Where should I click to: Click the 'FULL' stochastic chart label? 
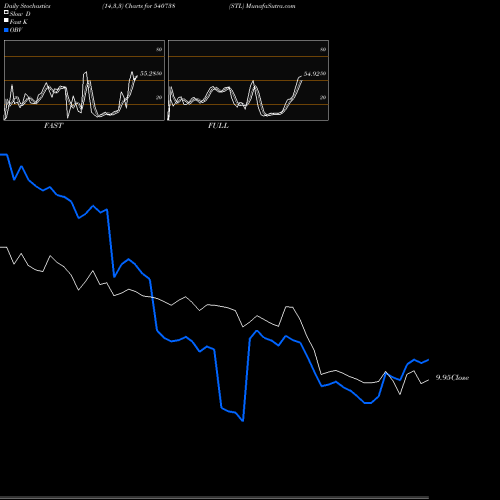coord(218,126)
